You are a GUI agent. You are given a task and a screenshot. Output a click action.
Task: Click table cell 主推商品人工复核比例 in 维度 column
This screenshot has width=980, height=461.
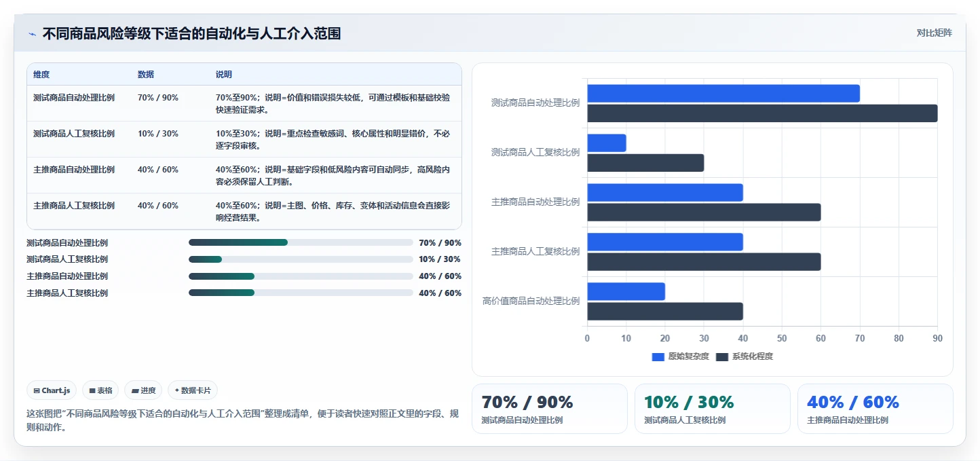click(74, 206)
